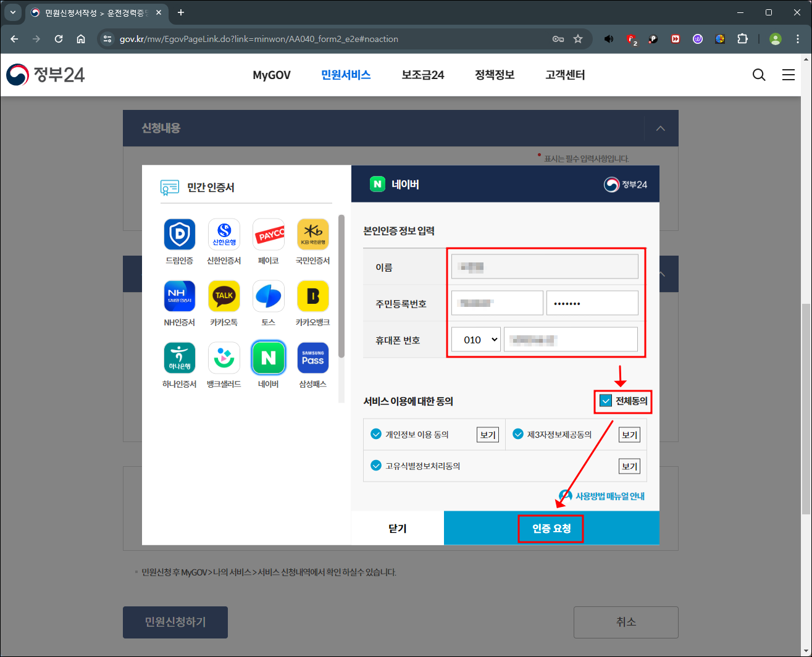Click the 취소 button
Screen dimensions: 812x657
coord(626,622)
